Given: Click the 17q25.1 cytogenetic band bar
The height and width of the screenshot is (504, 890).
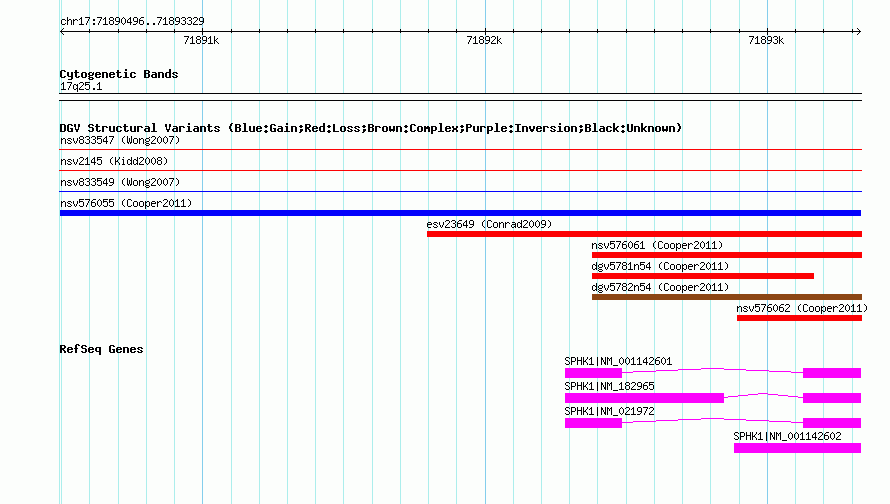Looking at the screenshot, I should pos(460,97).
